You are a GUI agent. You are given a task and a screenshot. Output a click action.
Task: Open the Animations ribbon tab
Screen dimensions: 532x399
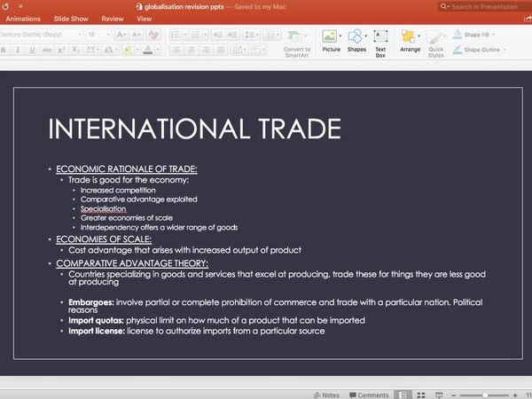tap(23, 19)
